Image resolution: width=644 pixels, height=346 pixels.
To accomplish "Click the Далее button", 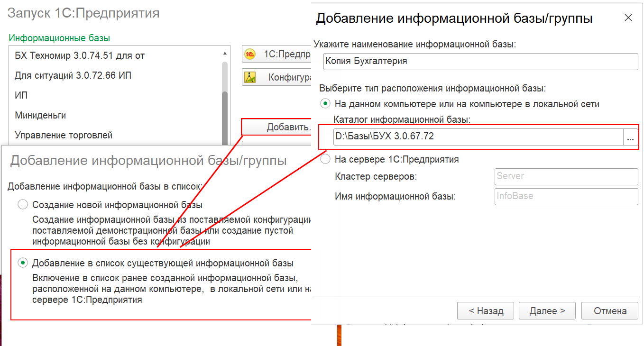I will (547, 311).
